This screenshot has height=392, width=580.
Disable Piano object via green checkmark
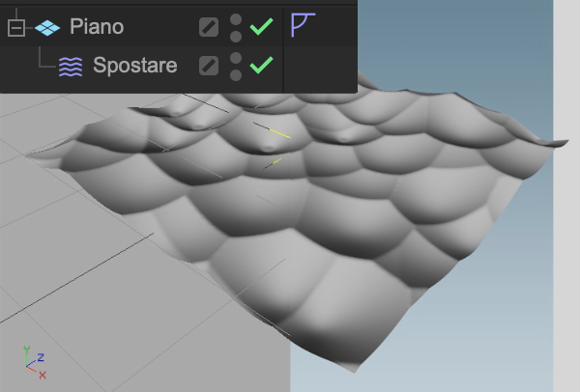point(262,27)
